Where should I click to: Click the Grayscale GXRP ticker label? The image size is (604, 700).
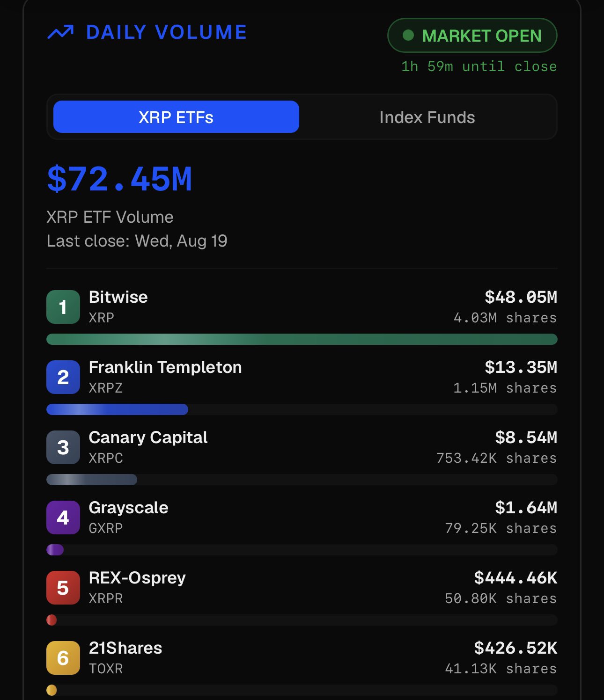click(106, 528)
